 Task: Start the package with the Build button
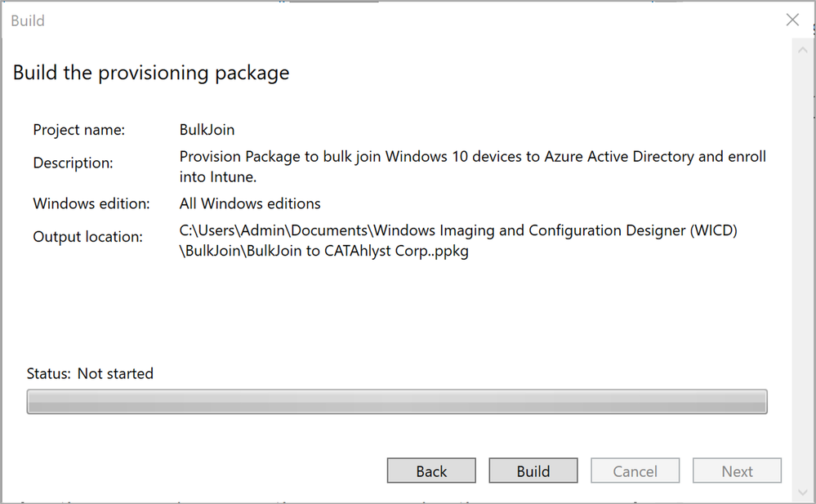pyautogui.click(x=533, y=471)
